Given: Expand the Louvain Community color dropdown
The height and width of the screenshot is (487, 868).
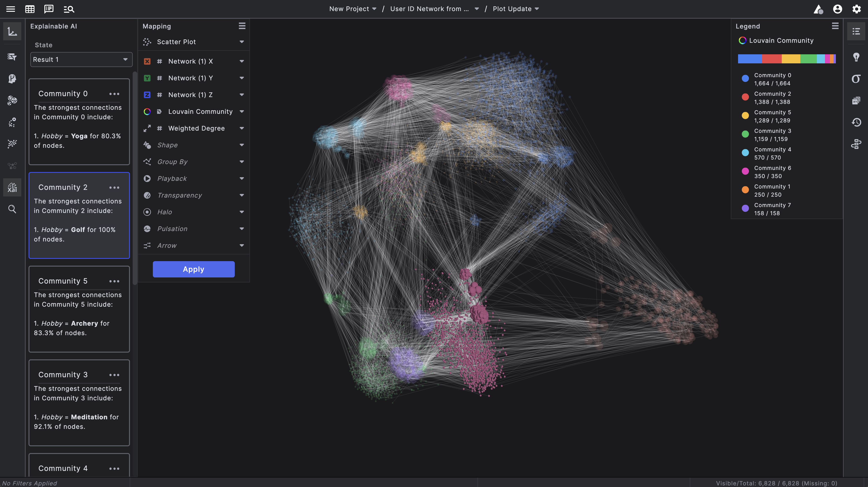Looking at the screenshot, I should point(242,112).
